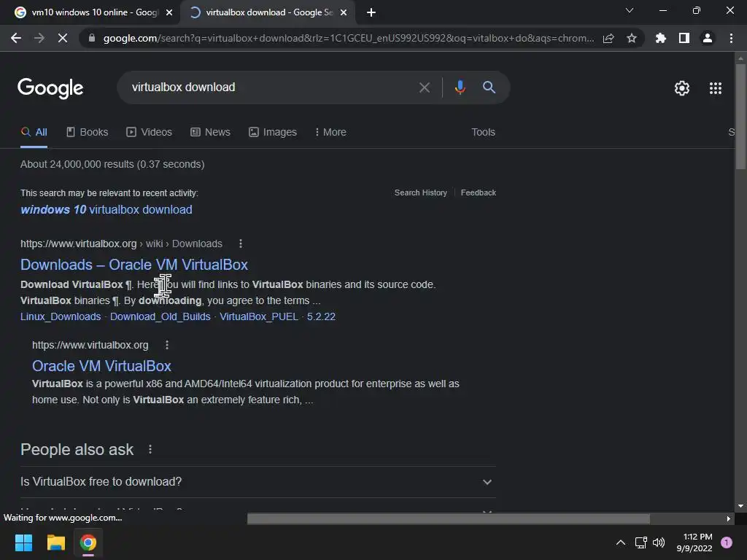Open the Extensions puzzle icon

click(661, 38)
